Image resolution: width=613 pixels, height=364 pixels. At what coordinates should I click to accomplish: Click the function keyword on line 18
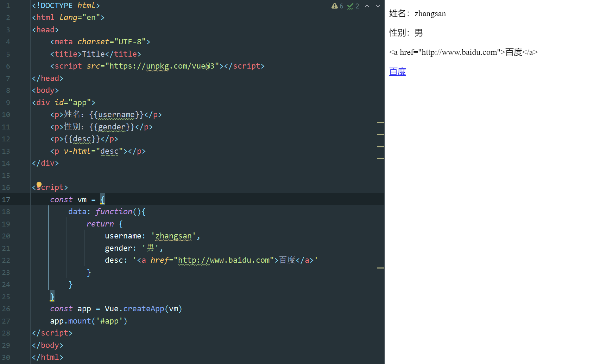pos(114,212)
